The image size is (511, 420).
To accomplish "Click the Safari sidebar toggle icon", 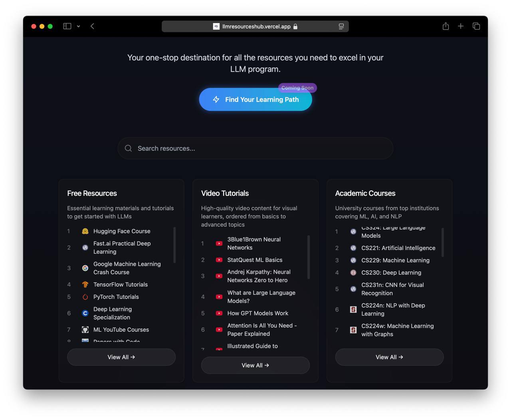I will coord(67,26).
